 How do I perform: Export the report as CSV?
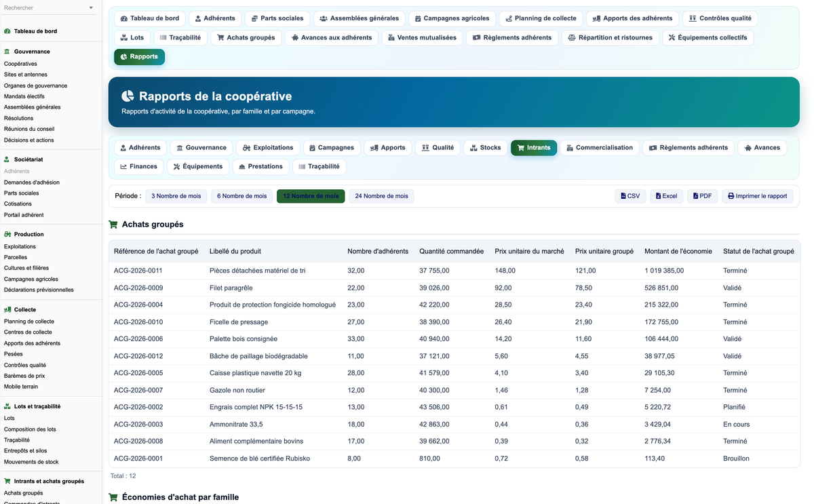(630, 196)
